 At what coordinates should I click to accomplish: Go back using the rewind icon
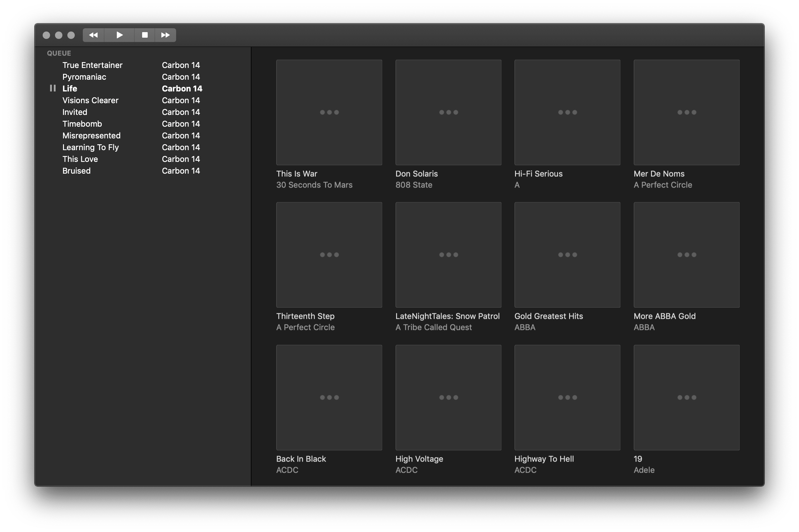point(93,35)
